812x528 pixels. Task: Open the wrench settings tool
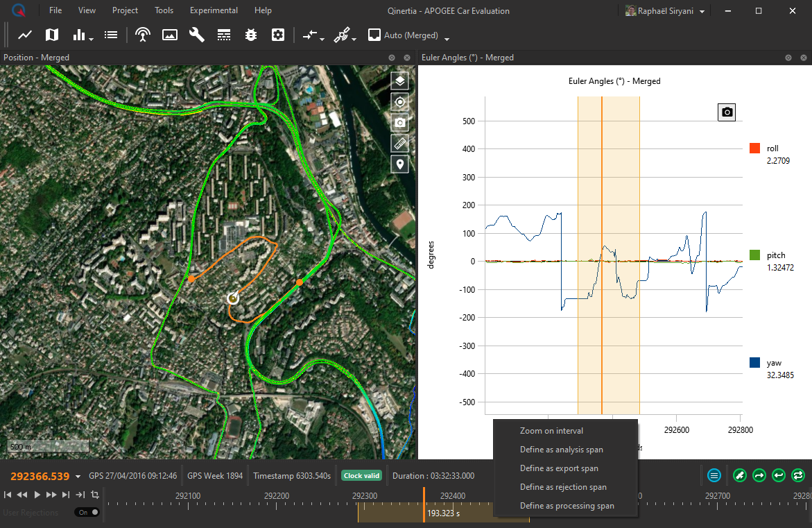coord(197,35)
